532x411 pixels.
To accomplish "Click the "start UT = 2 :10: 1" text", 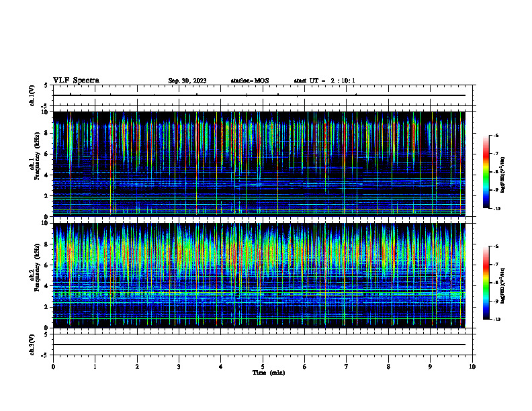I will pos(324,81).
